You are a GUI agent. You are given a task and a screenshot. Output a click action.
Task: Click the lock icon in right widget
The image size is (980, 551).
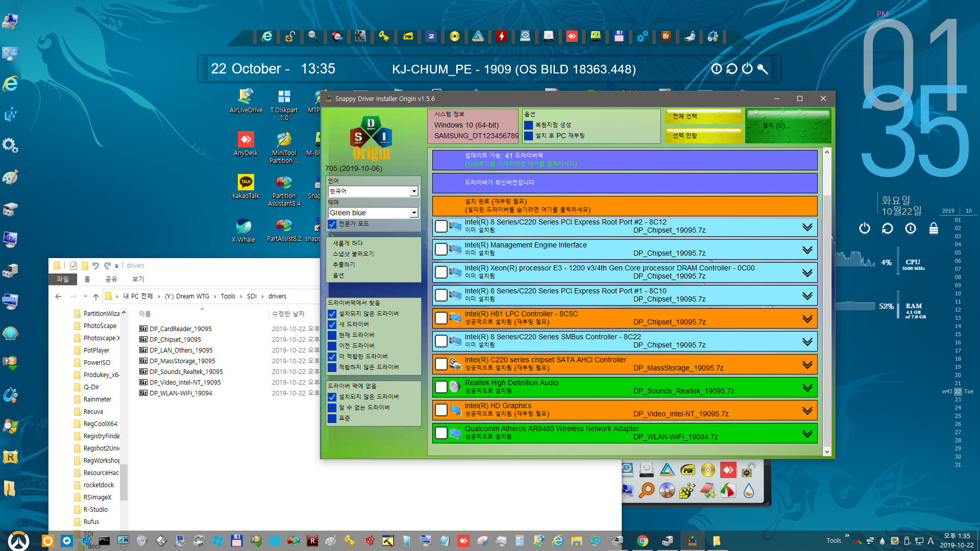point(934,228)
